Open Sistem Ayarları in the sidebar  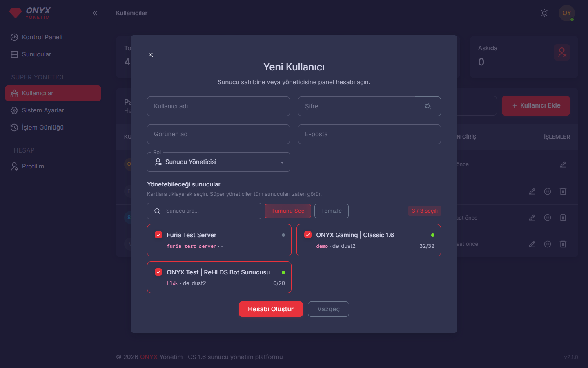[53, 110]
